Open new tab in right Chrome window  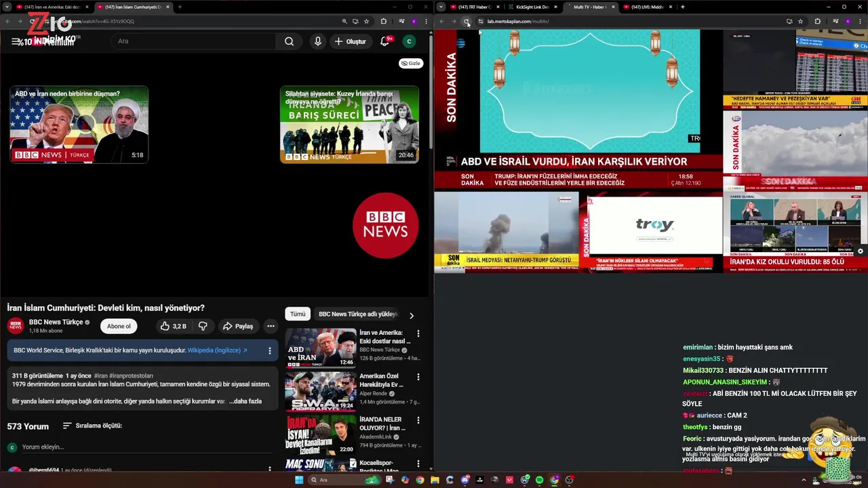tap(682, 7)
